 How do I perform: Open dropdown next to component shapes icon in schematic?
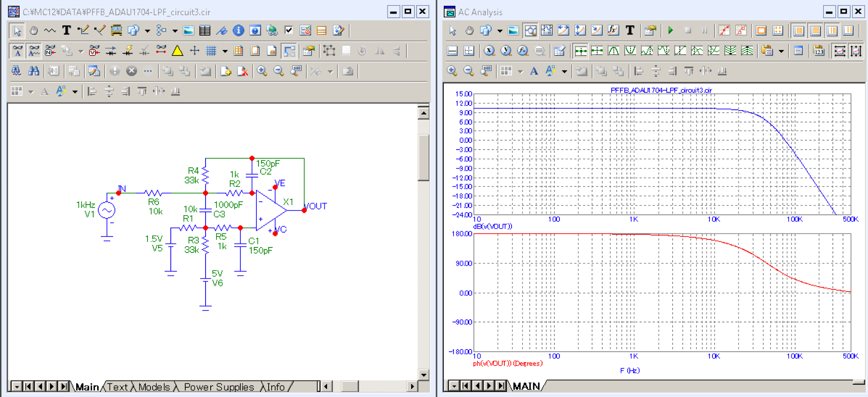[x=147, y=31]
